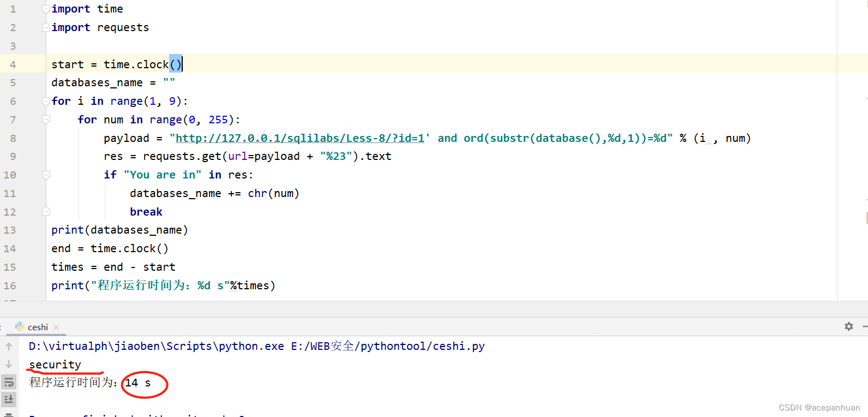Click 'start = time.clock()' line
This screenshot has width=868, height=417.
[117, 64]
